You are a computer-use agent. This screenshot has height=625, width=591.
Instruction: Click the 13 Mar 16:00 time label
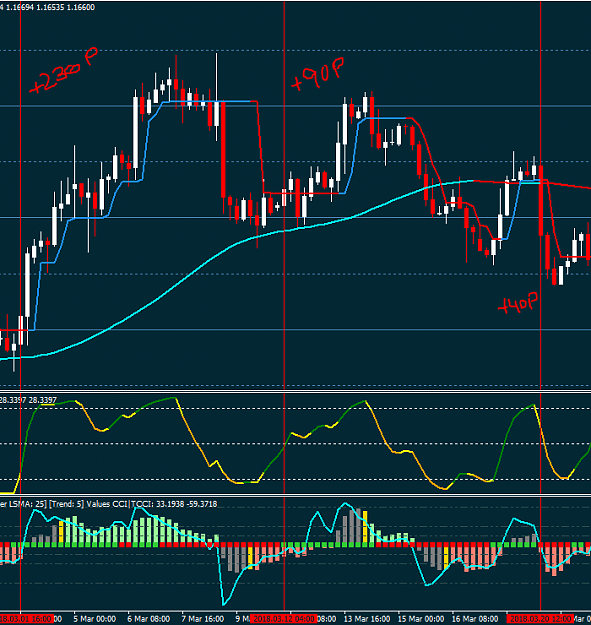[367, 619]
